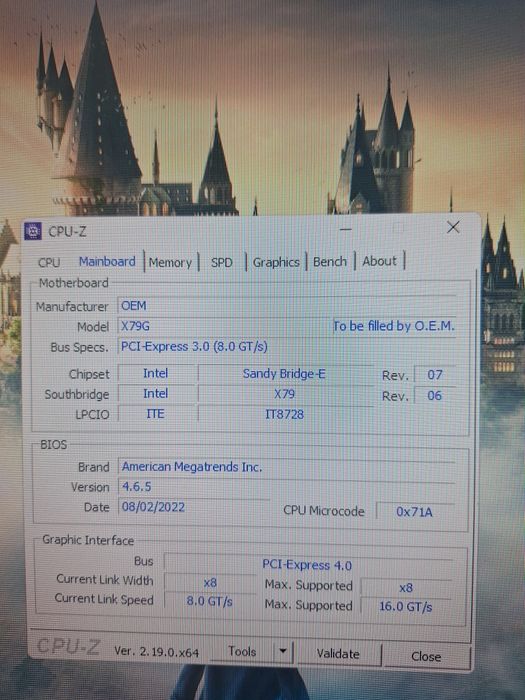Click the CPU-Z app icon in title bar
Viewport: 525px width, 700px height.
(x=33, y=231)
